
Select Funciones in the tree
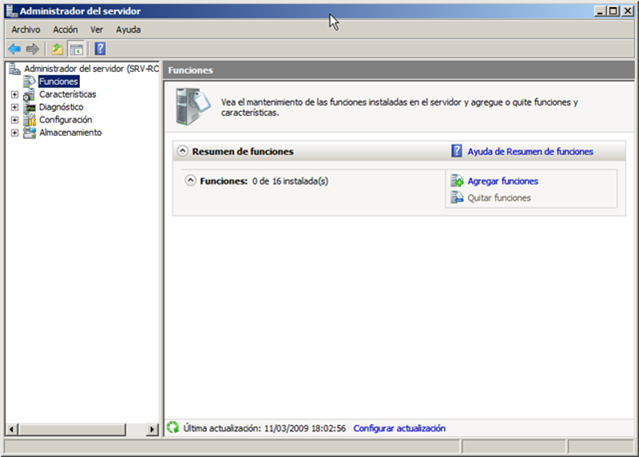pos(59,81)
